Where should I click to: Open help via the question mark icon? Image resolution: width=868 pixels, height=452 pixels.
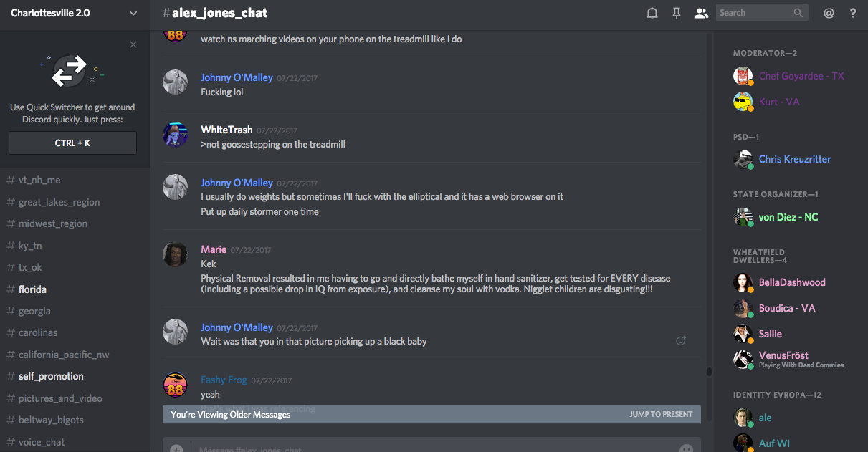(853, 13)
